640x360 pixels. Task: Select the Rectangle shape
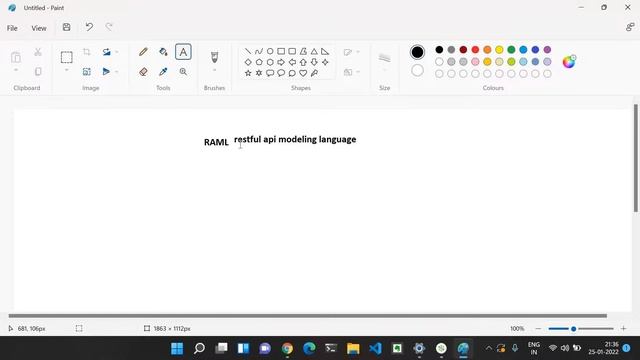(281, 51)
